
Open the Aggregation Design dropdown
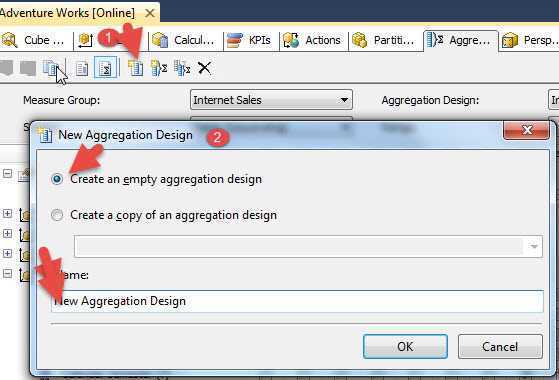[x=553, y=100]
